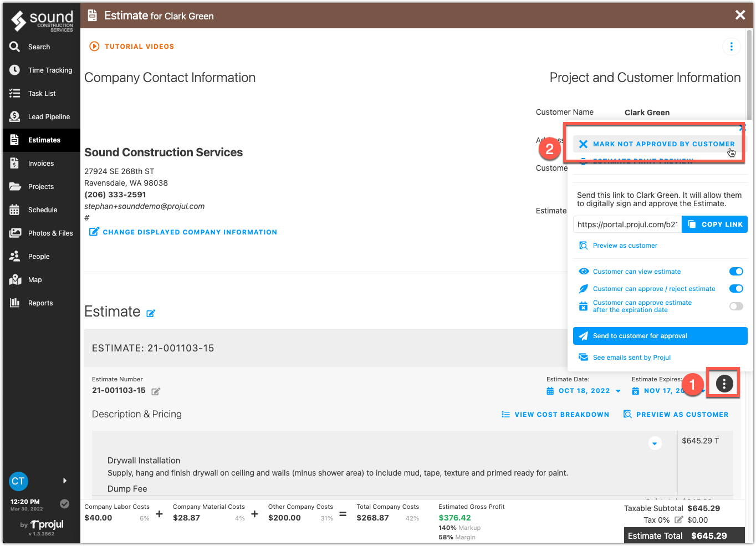
Task: Click the edit pencil next to the Estimate heading
Action: (151, 313)
